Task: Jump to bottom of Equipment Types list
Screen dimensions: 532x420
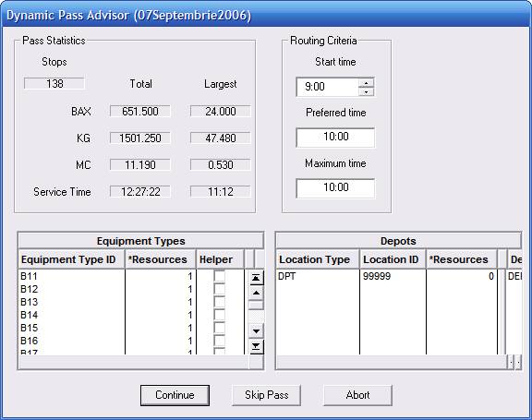Action: [x=256, y=346]
